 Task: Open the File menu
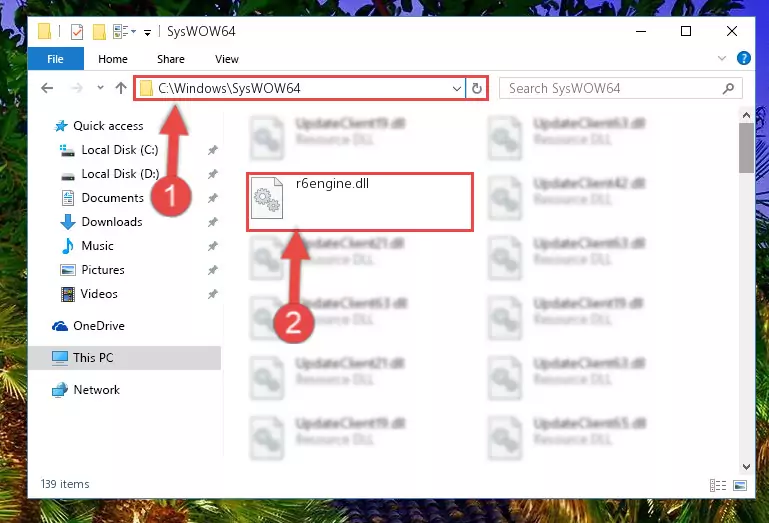[55, 59]
